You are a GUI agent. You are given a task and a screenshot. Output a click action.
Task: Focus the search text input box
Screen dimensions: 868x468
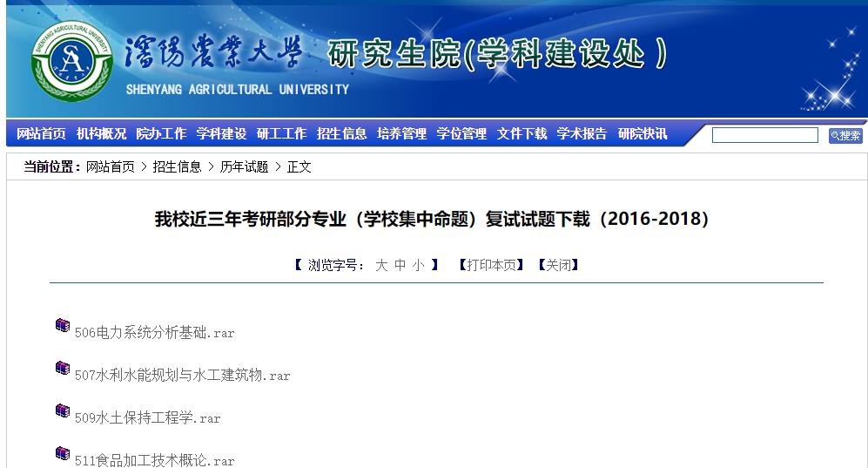764,135
